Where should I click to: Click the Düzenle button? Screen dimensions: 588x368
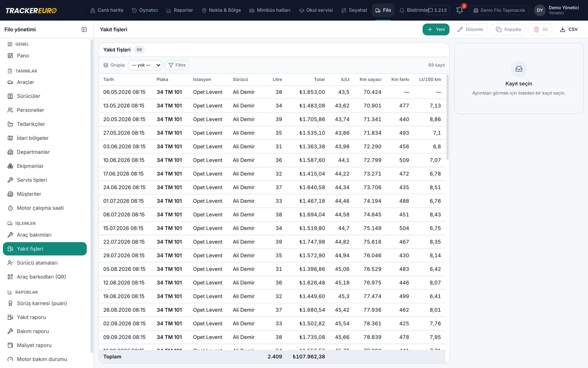pyautogui.click(x=470, y=29)
